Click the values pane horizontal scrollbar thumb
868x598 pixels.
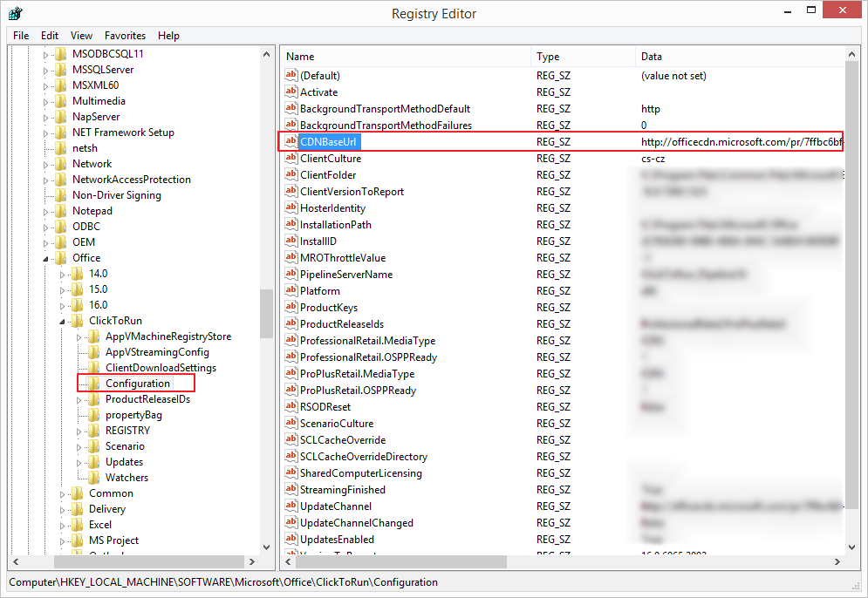tap(400, 561)
